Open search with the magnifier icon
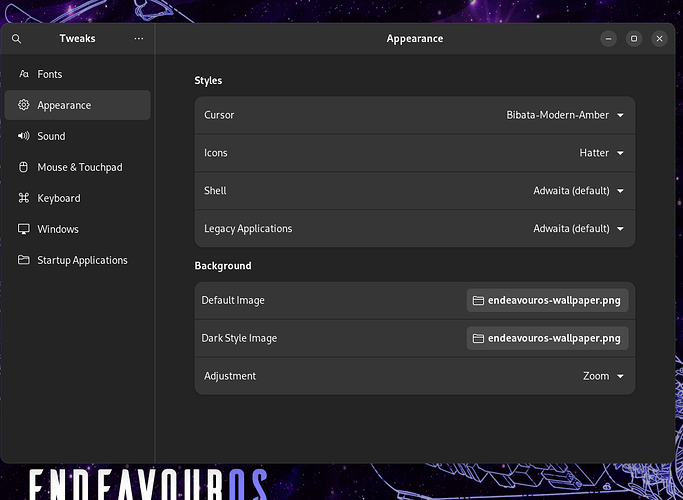Screen dimensions: 683x500 pos(17,39)
